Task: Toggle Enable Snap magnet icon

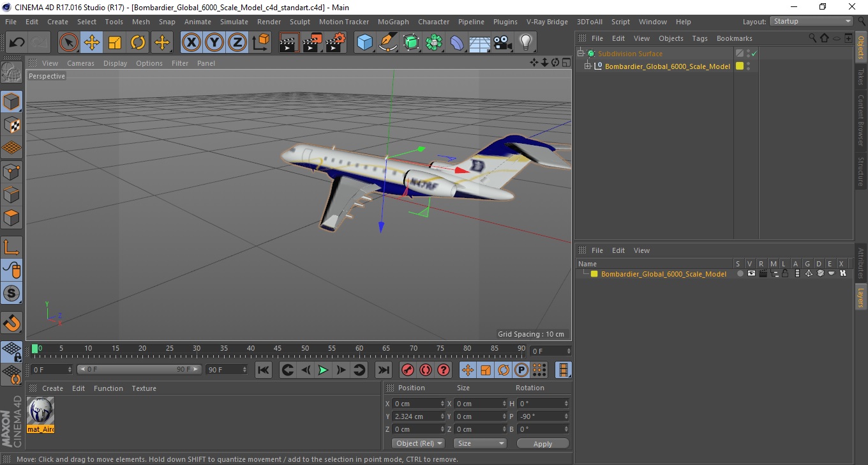Action: (11, 323)
